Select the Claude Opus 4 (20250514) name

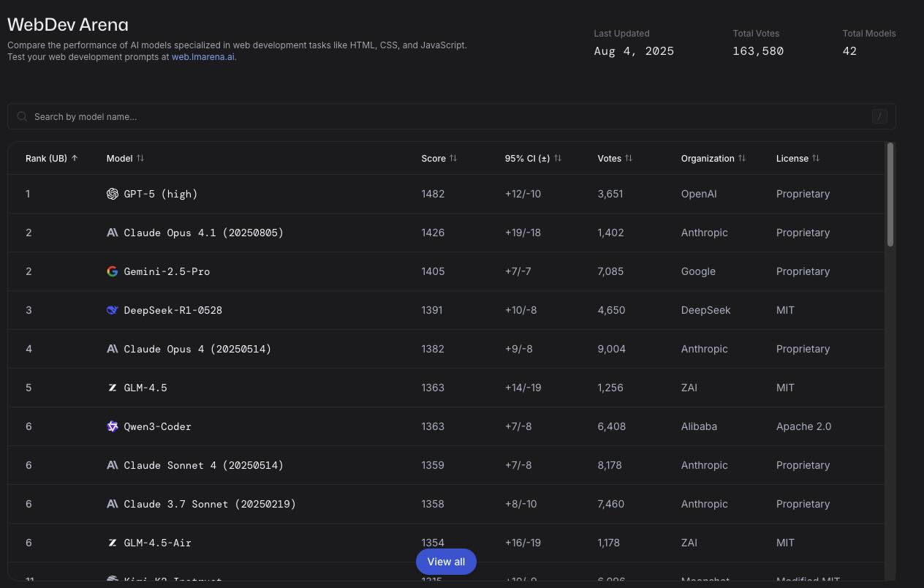pyautogui.click(x=197, y=349)
